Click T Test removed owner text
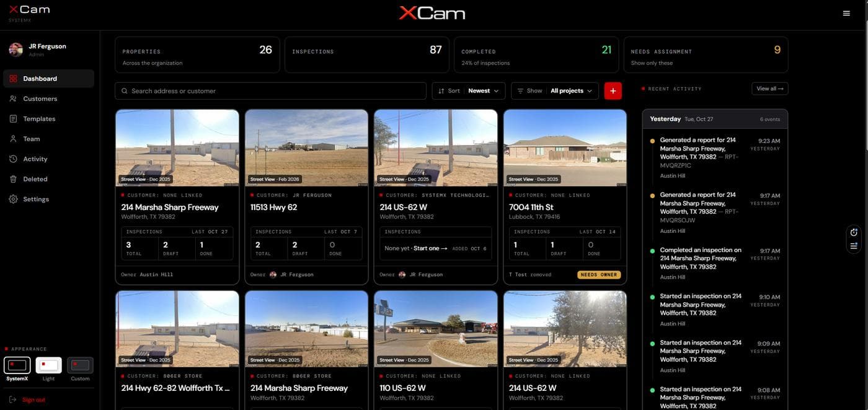The width and height of the screenshot is (868, 410). click(x=530, y=274)
